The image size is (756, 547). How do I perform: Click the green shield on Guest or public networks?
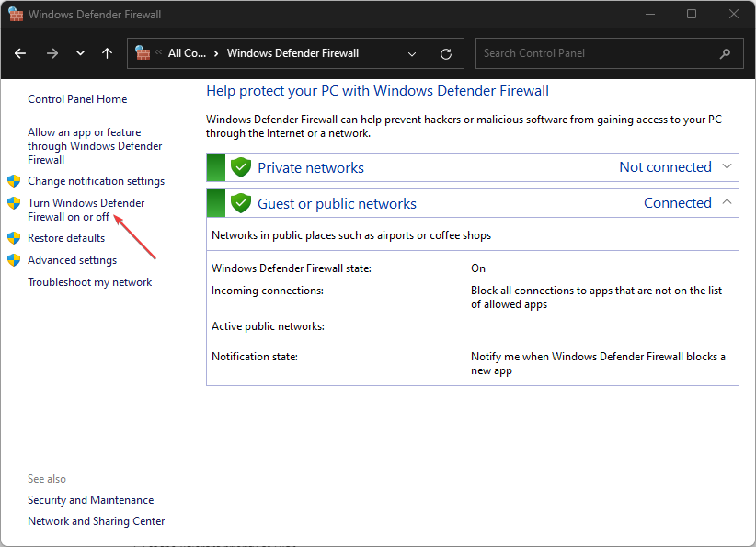point(240,203)
